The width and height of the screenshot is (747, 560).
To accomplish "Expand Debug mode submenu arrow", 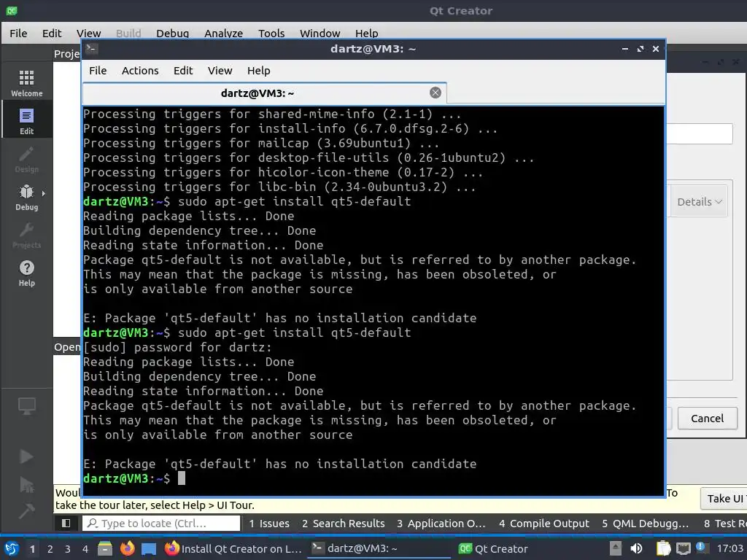I will (43, 194).
